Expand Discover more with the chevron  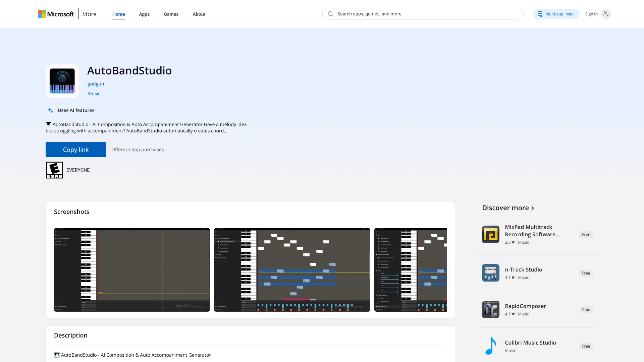click(533, 208)
